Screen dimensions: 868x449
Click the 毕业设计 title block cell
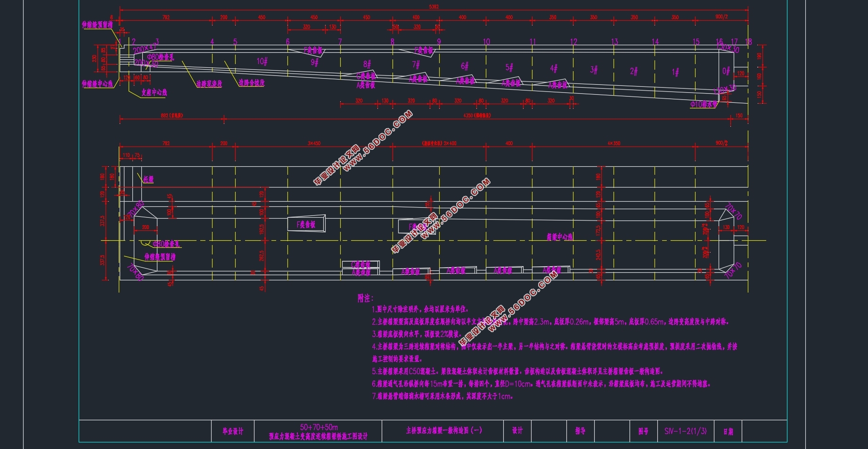point(233,431)
